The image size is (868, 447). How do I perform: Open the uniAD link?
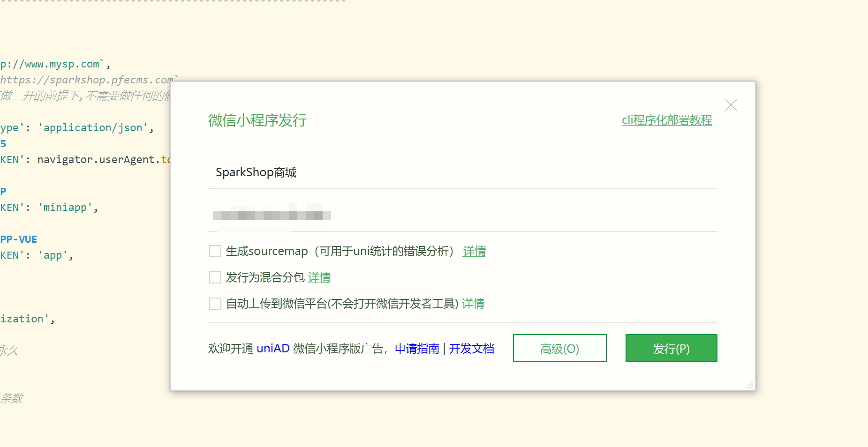point(273,349)
